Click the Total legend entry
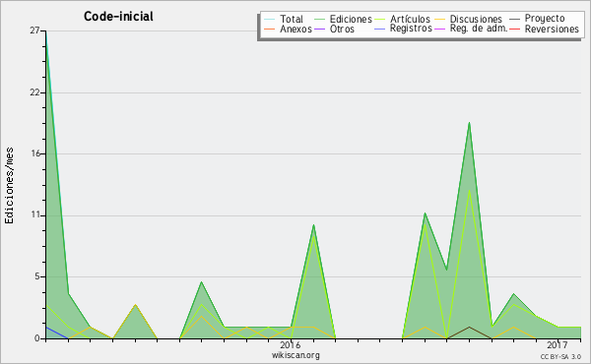Image resolution: width=591 pixels, height=364 pixels. pos(291,20)
